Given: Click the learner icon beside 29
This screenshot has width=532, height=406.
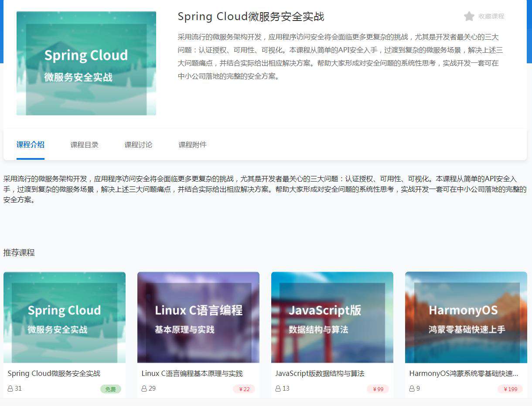Looking at the screenshot, I should click(x=144, y=388).
